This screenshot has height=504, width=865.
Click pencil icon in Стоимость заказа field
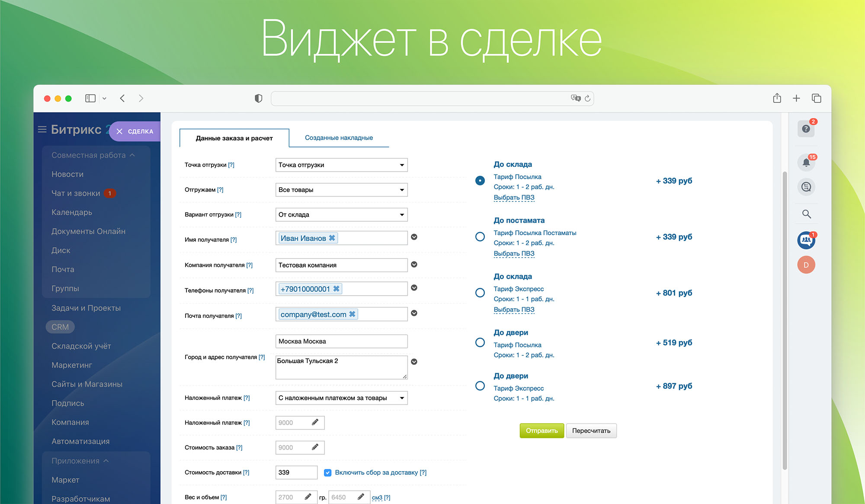315,447
